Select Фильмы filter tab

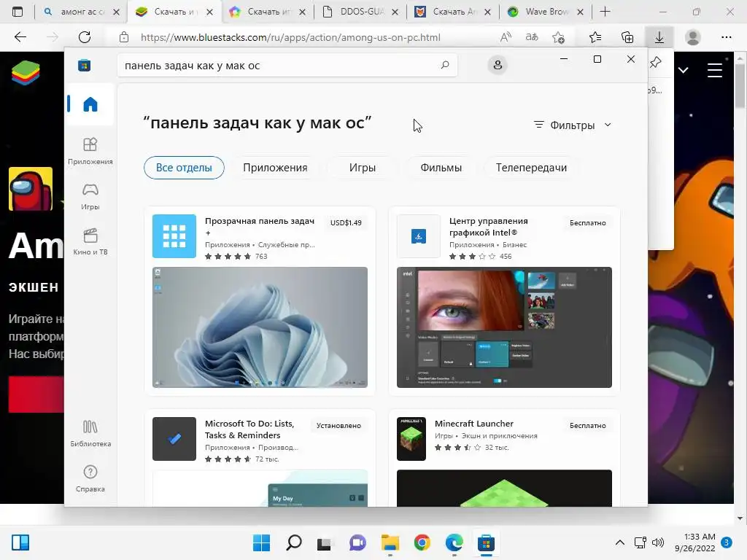(x=441, y=168)
